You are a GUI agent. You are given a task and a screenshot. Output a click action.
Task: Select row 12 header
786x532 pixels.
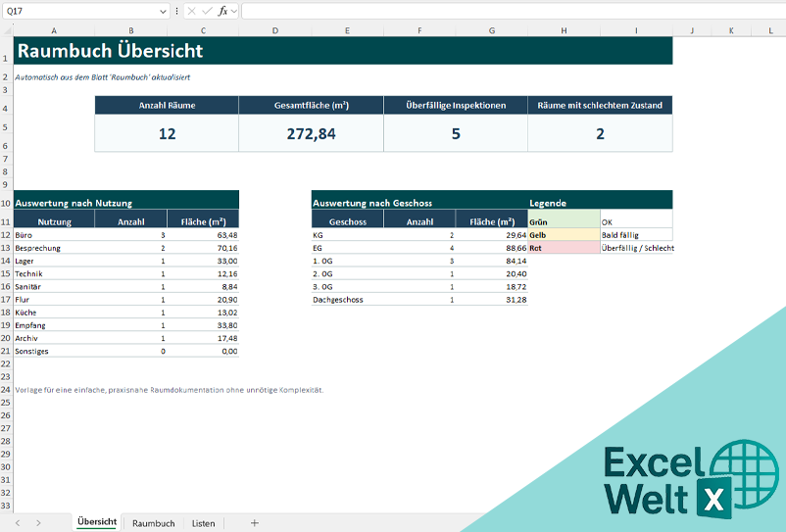click(x=6, y=235)
